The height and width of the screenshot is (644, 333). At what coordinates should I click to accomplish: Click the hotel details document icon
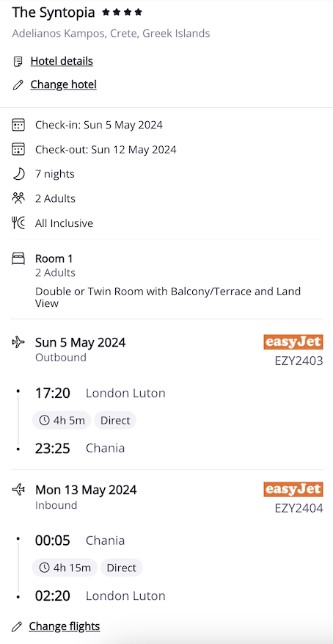(x=18, y=62)
